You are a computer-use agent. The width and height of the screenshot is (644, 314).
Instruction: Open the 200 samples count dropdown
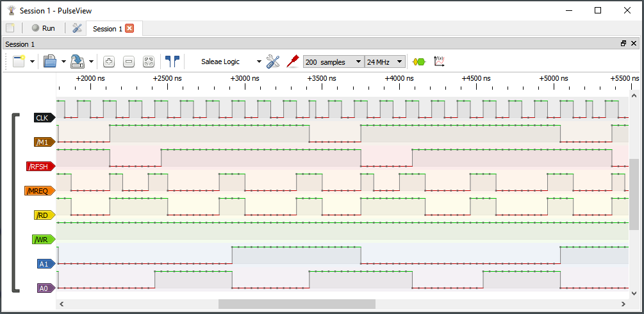[333, 62]
